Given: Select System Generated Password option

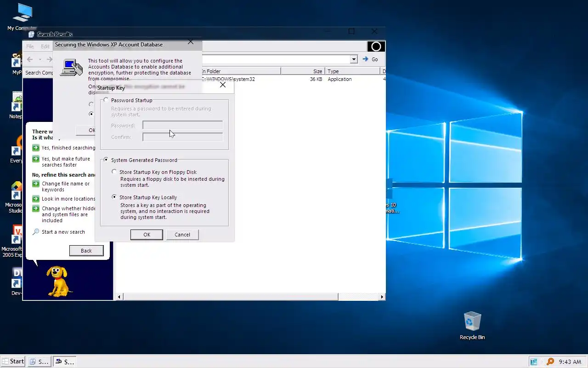Looking at the screenshot, I should click(x=107, y=160).
